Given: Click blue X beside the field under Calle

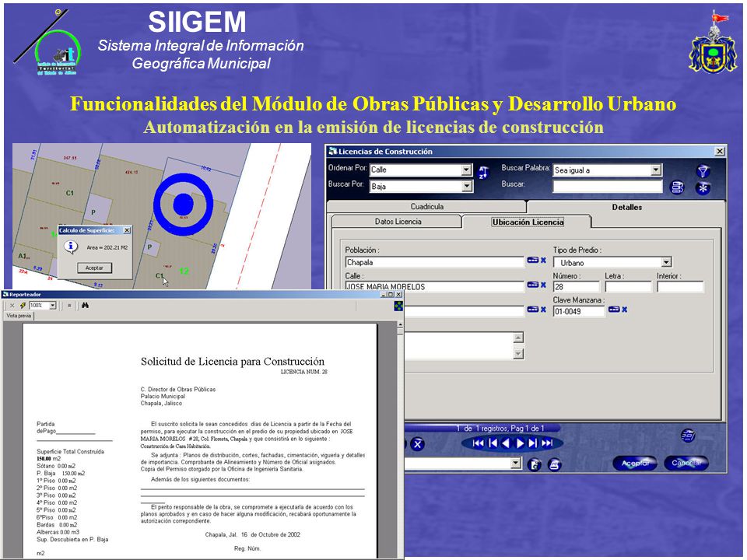Looking at the screenshot, I should click(543, 310).
